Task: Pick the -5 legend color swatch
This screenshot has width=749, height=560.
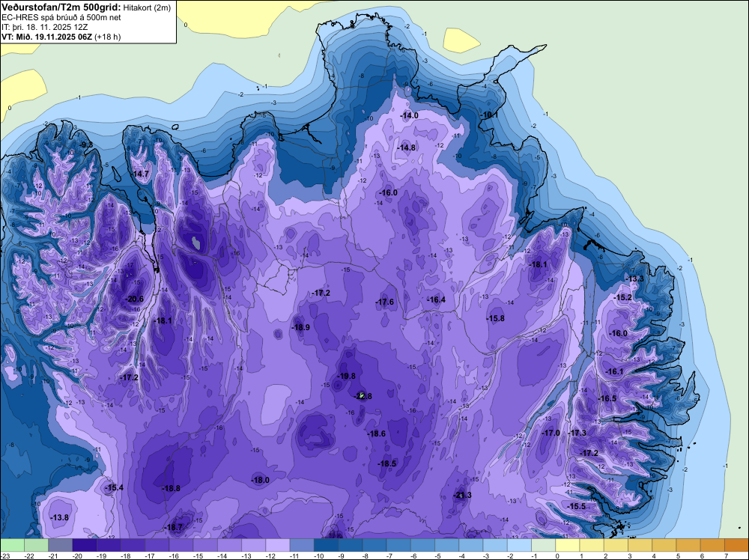Action: 447,545
